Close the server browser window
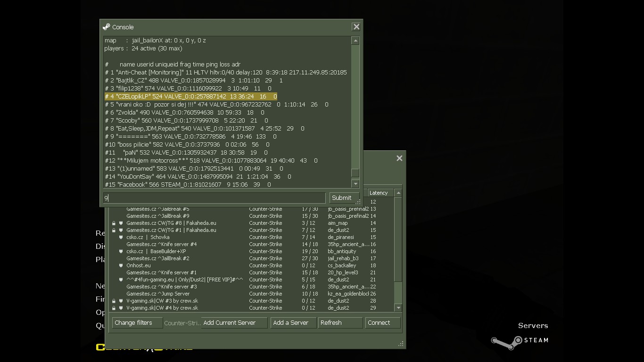This screenshot has height=362, width=644. pos(399,158)
